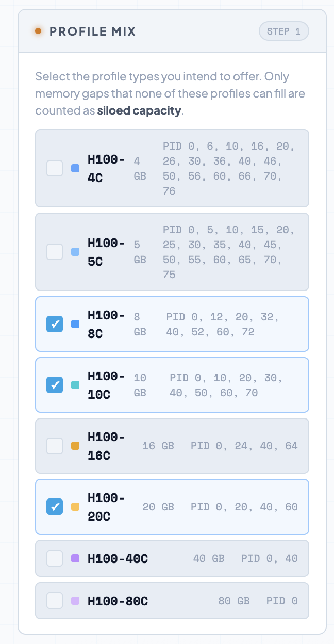Select the H100-80C profile card
The height and width of the screenshot is (644, 334).
pos(172,601)
